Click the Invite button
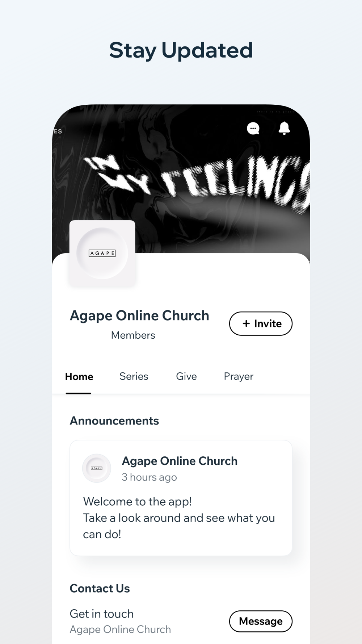 (x=261, y=323)
